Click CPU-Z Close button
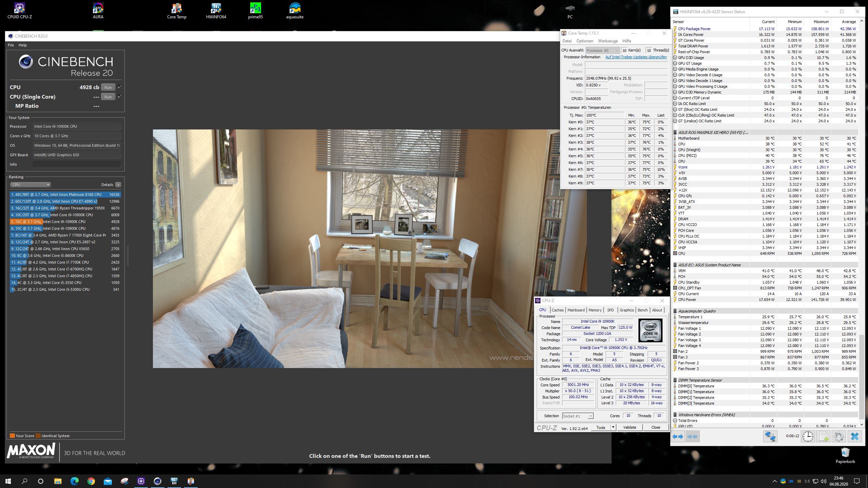868x488 pixels. click(x=655, y=427)
